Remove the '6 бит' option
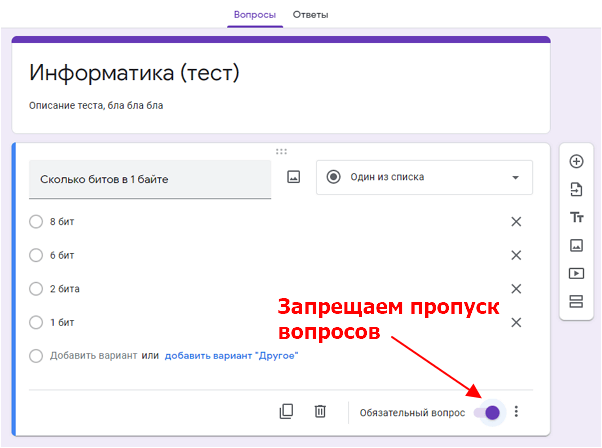Screen dimensions: 602x448 pyautogui.click(x=516, y=255)
